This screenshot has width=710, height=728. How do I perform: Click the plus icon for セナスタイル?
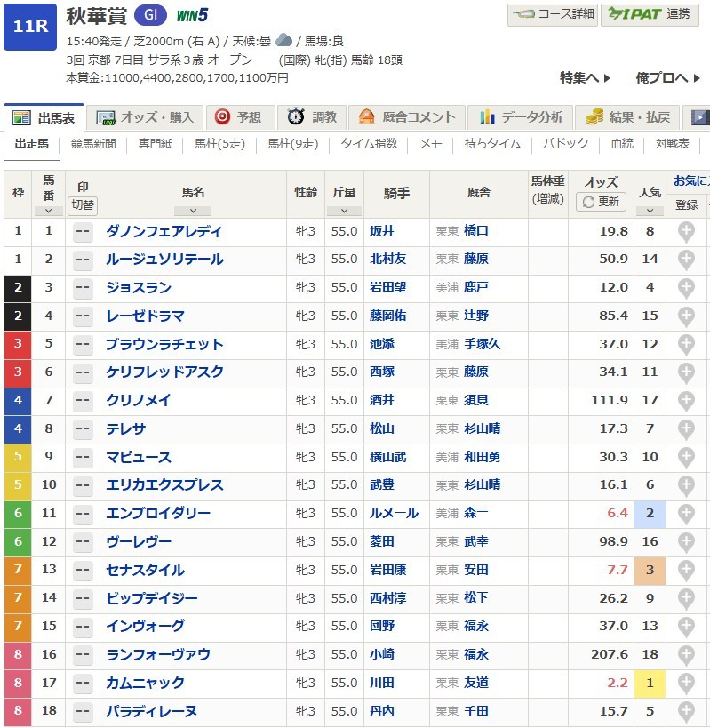[x=686, y=570]
